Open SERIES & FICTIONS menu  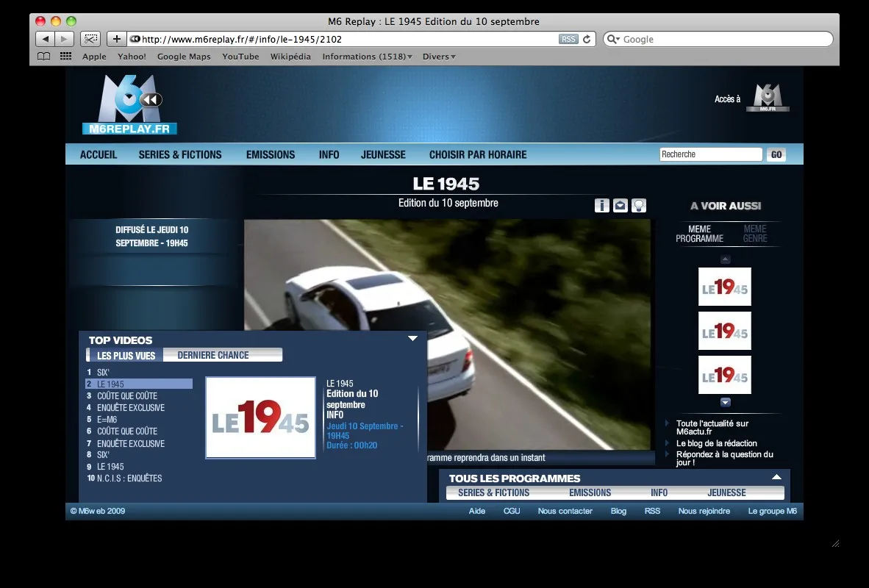coord(180,154)
